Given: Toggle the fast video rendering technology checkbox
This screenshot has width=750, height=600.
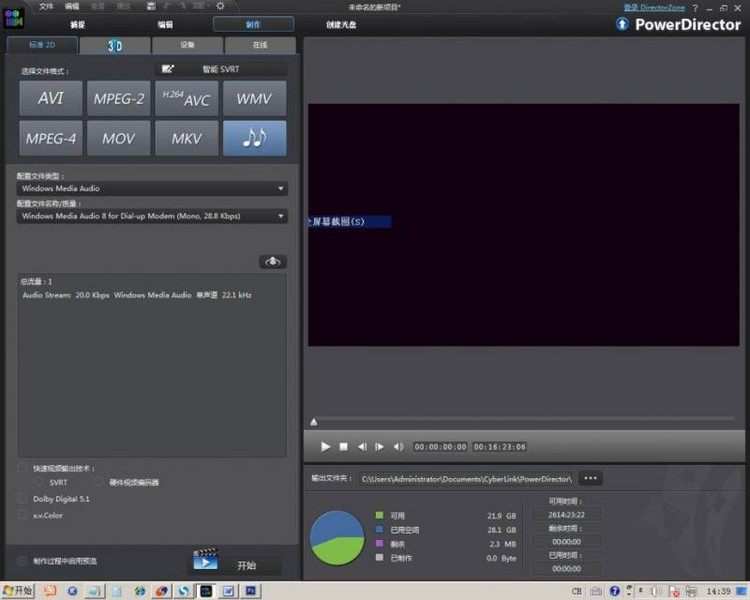Looking at the screenshot, I should coord(22,467).
